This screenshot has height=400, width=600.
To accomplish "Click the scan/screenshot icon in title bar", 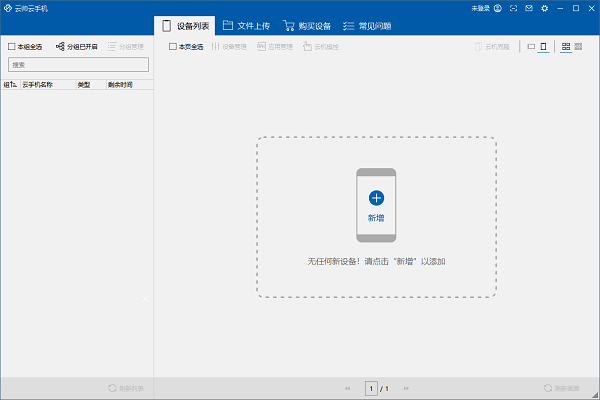I will pos(513,8).
